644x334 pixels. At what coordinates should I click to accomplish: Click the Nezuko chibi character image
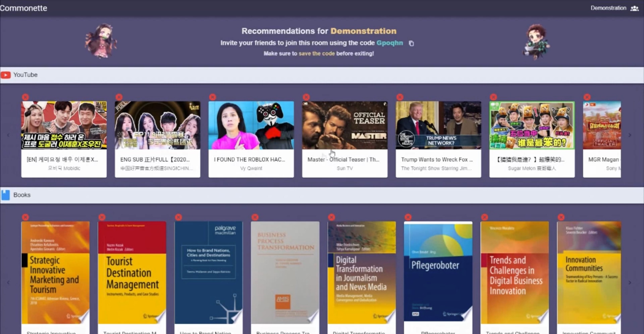101,41
